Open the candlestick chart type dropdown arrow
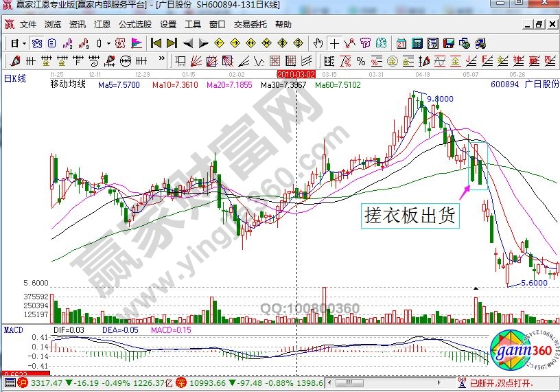The width and height of the screenshot is (560, 392). pos(108,43)
